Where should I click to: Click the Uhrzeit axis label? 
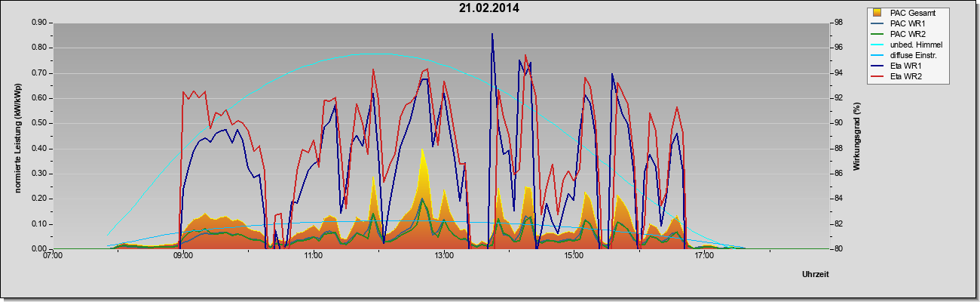pos(816,274)
